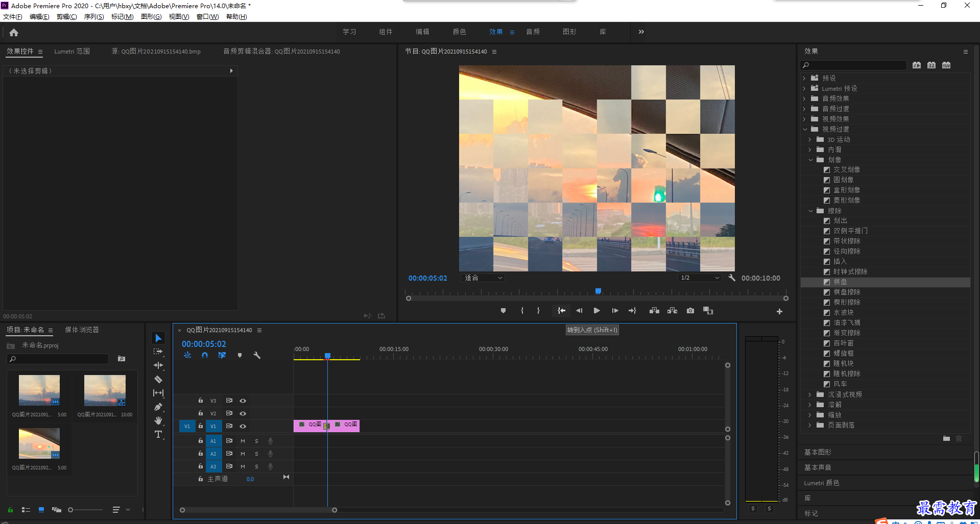Viewport: 980px width, 524px height.
Task: Open program monitor settings wrench
Action: click(x=731, y=278)
